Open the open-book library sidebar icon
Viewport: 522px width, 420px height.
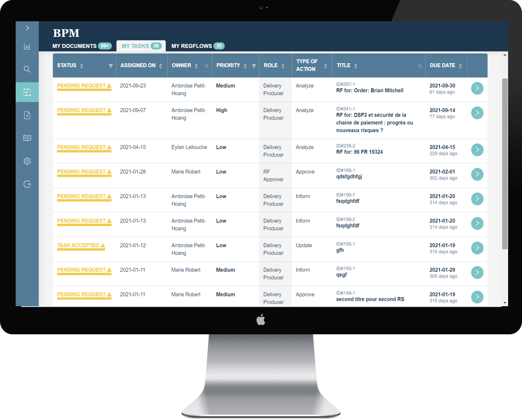tap(27, 138)
